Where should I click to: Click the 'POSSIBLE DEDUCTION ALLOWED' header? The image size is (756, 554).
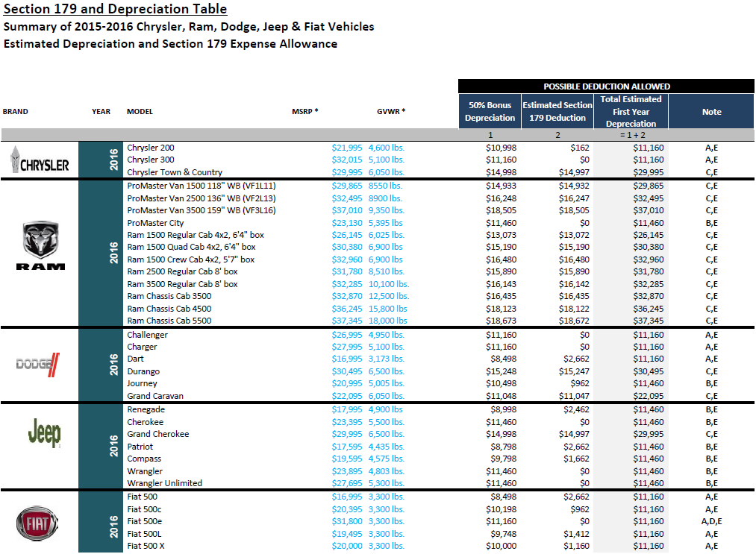pos(607,86)
